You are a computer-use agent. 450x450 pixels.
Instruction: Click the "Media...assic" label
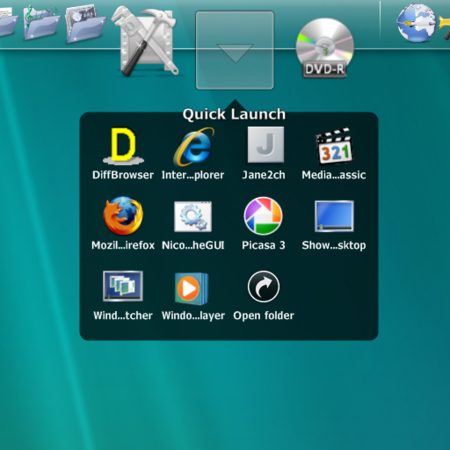(334, 175)
